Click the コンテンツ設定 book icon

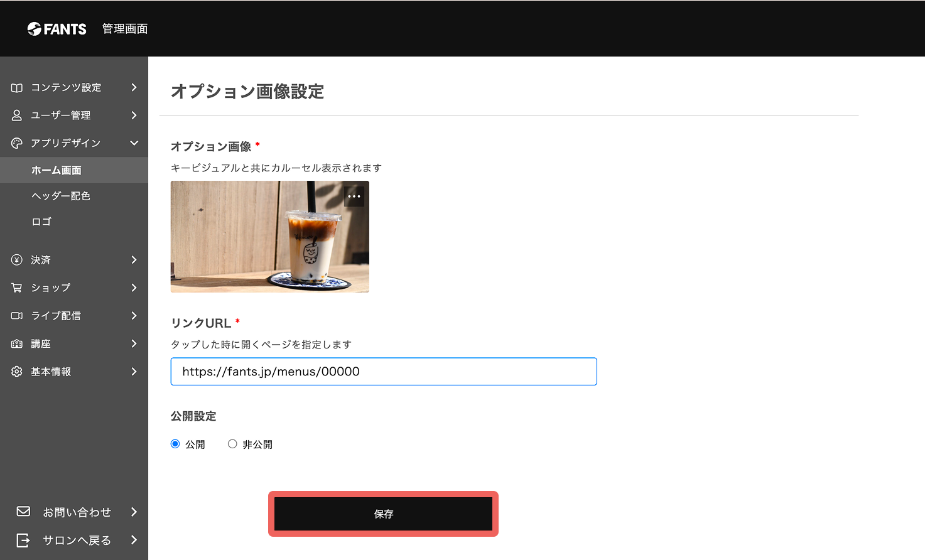click(x=17, y=88)
